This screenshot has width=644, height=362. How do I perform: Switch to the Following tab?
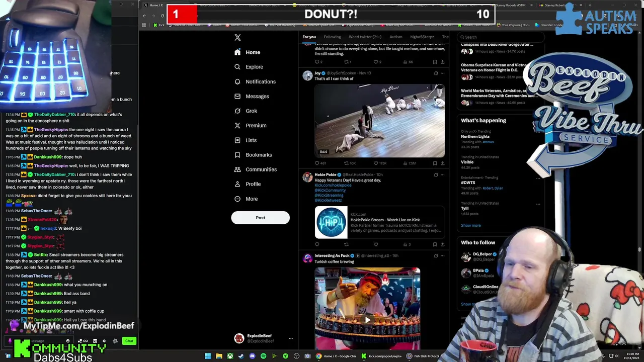[x=332, y=37]
